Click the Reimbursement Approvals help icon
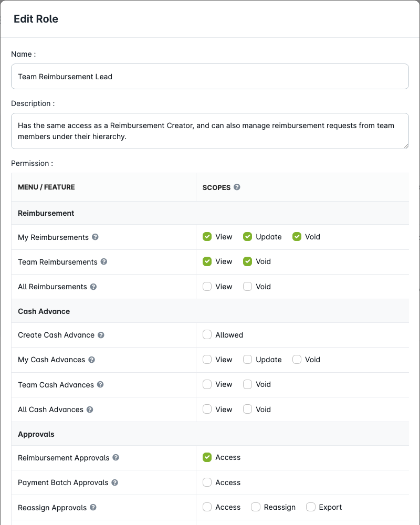 coord(115,457)
